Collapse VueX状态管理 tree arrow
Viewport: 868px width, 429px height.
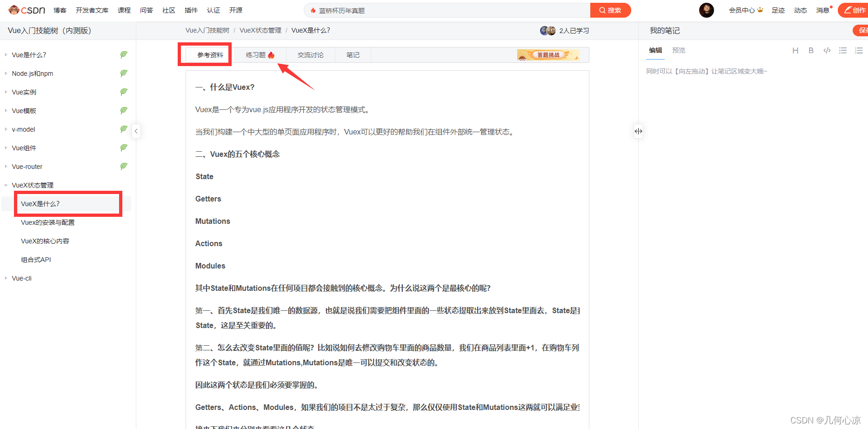(x=6, y=185)
